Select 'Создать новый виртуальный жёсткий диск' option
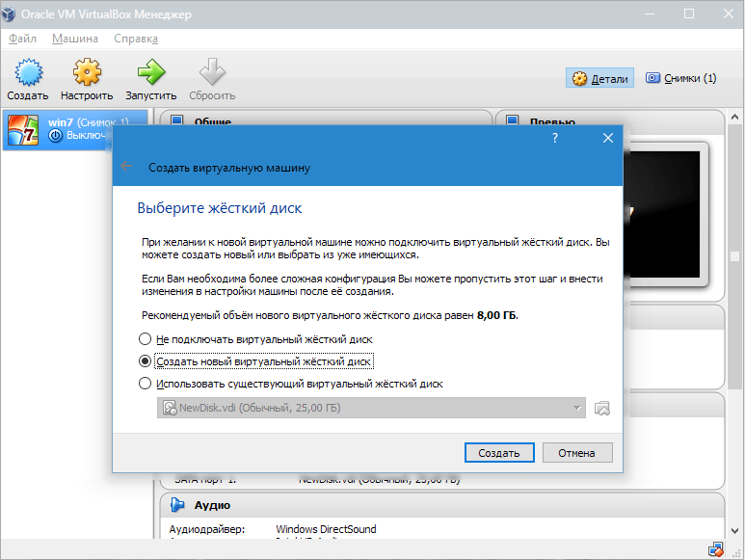Viewport: 745px width, 560px height. tap(146, 361)
